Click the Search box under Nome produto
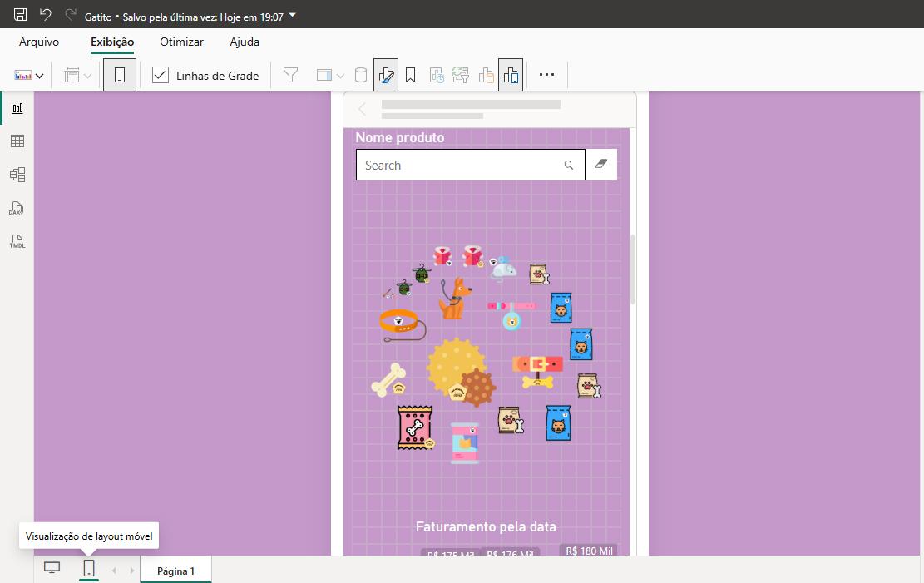This screenshot has width=924, height=583. [470, 165]
